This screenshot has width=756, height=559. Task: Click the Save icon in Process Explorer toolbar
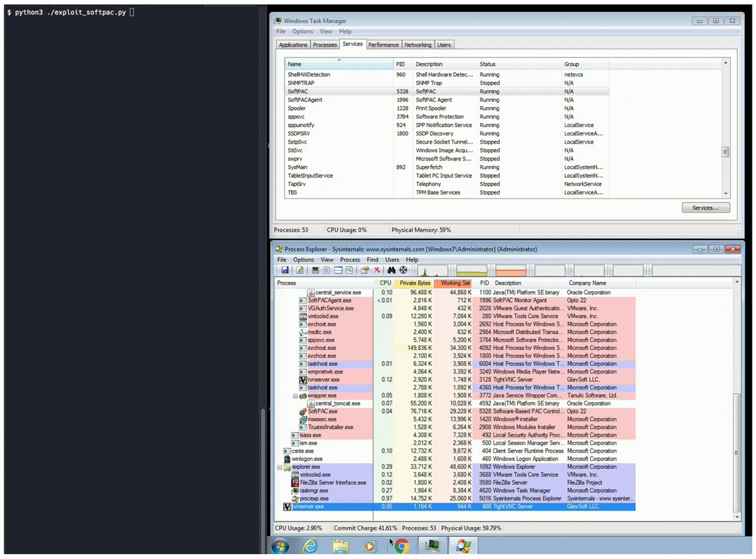tap(285, 270)
